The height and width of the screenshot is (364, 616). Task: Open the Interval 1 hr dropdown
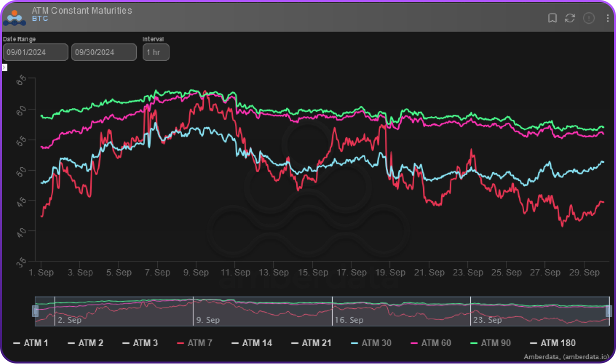156,52
